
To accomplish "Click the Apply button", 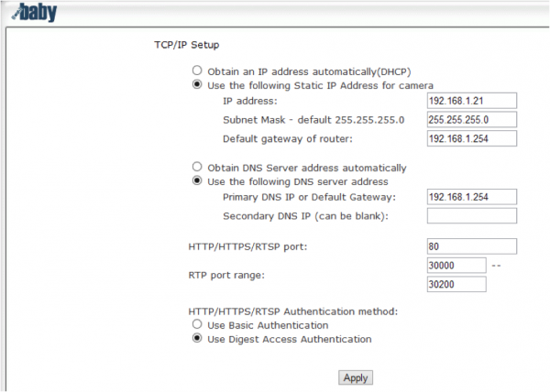I will coord(356,377).
